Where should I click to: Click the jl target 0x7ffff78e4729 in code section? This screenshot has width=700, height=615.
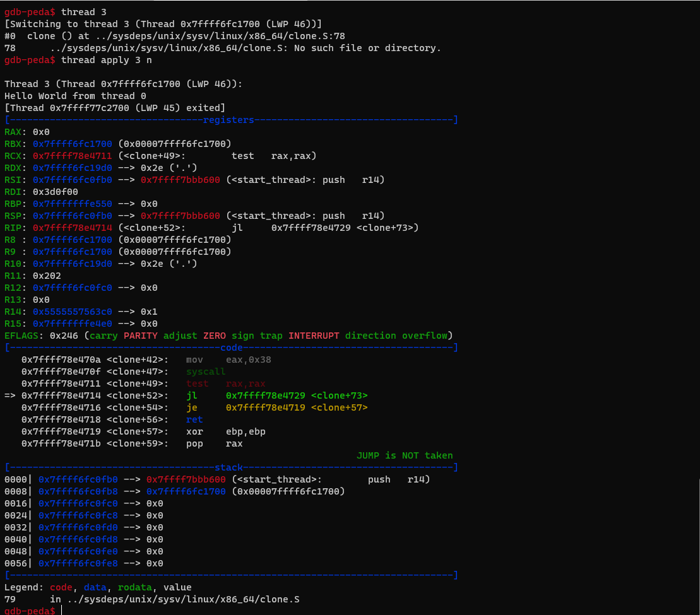266,396
